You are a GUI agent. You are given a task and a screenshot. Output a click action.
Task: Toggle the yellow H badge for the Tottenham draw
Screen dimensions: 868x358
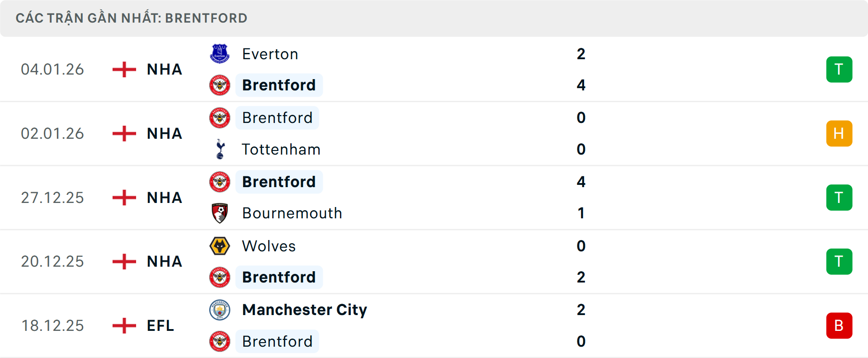[x=840, y=133]
